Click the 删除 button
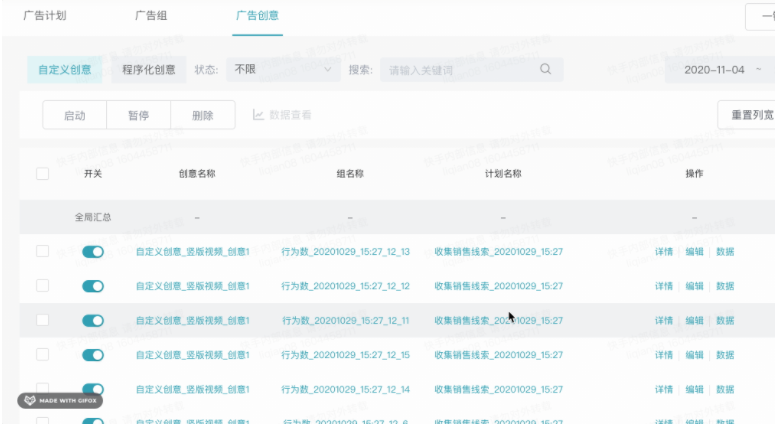775x428 pixels. tap(203, 115)
